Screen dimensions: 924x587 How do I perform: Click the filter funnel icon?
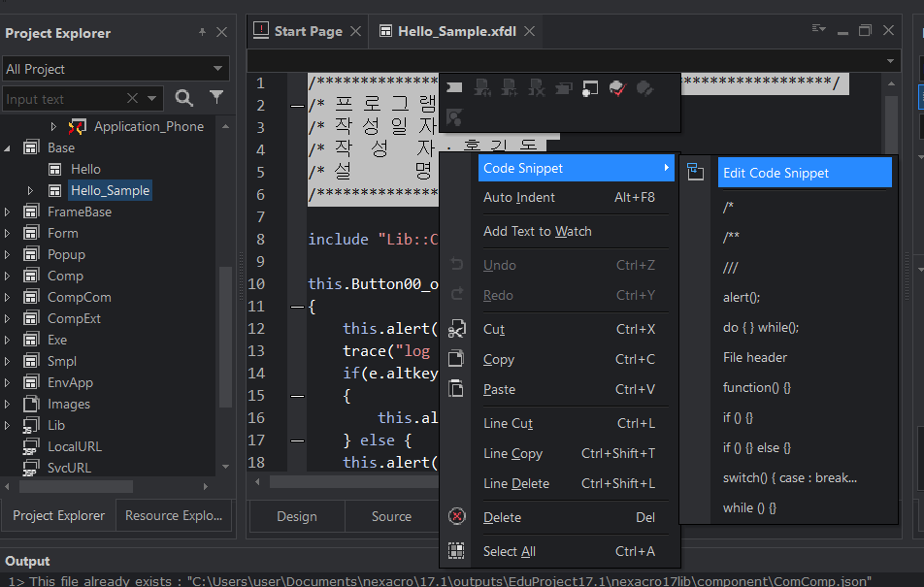tap(216, 97)
